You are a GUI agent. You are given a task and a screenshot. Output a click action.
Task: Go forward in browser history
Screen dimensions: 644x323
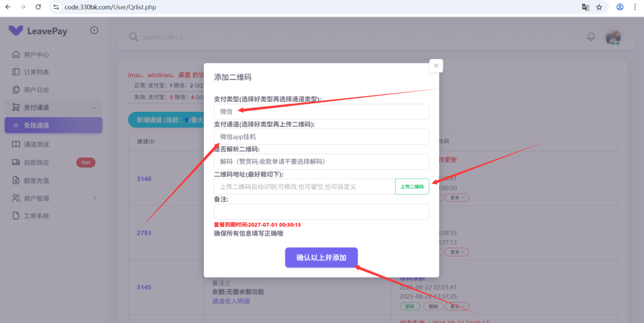23,7
